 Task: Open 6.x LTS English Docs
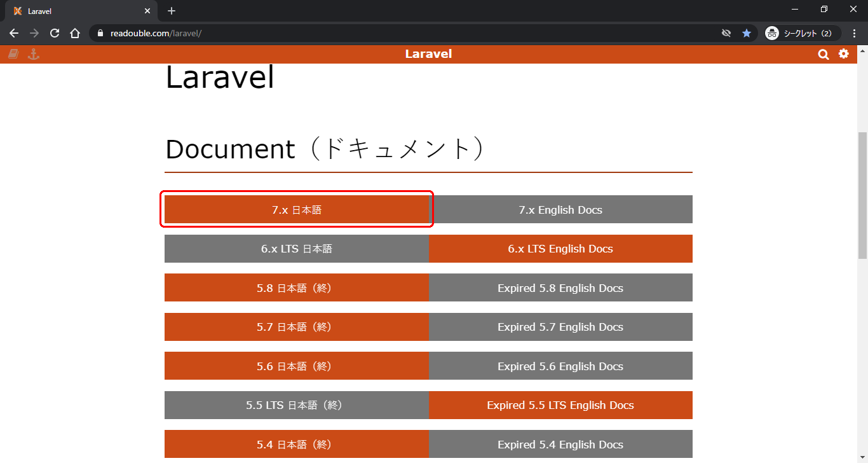click(x=560, y=249)
